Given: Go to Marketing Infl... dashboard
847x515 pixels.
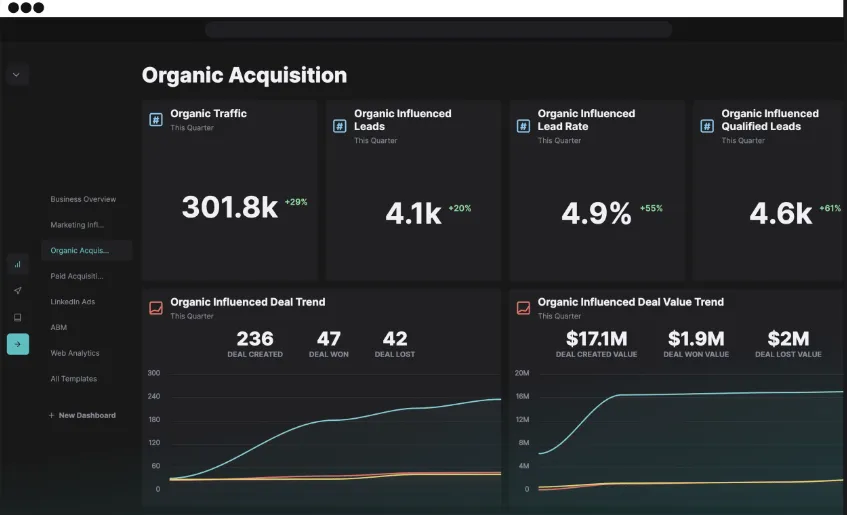Looking at the screenshot, I should [x=77, y=225].
